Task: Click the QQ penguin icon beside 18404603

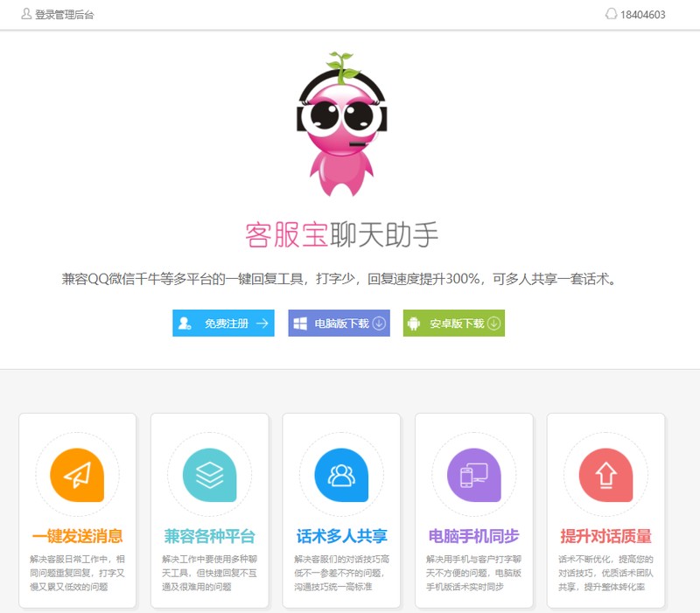Action: point(611,14)
